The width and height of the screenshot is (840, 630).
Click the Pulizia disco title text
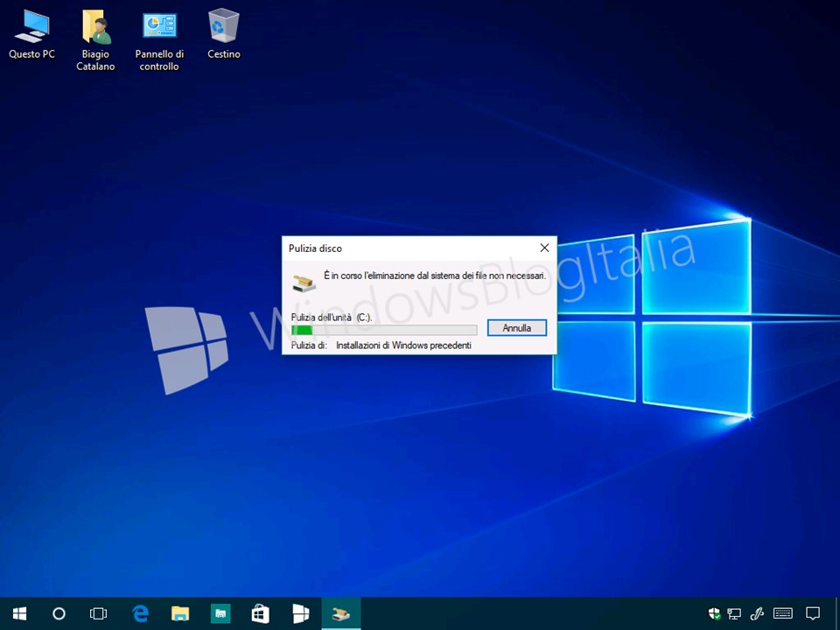coord(315,248)
